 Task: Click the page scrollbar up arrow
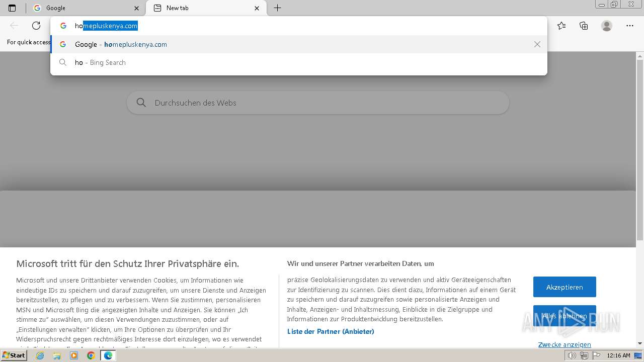click(640, 55)
